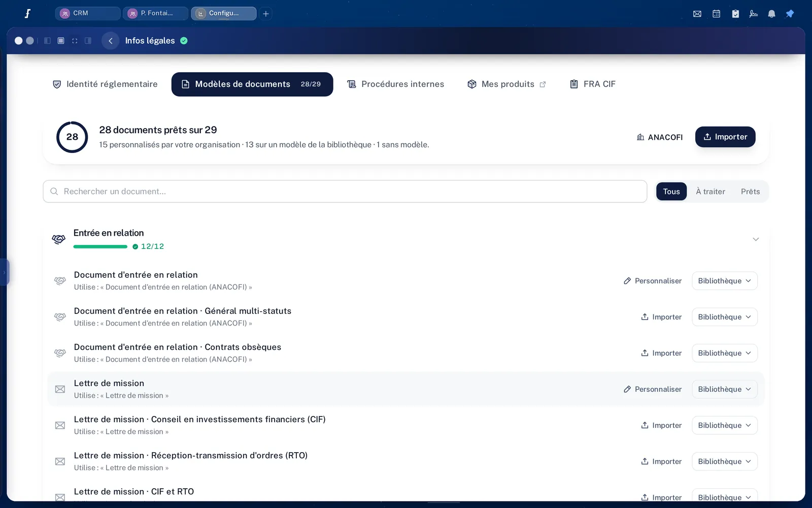
Task: Click handshake icon of Général multi-statuts row
Action: [60, 317]
